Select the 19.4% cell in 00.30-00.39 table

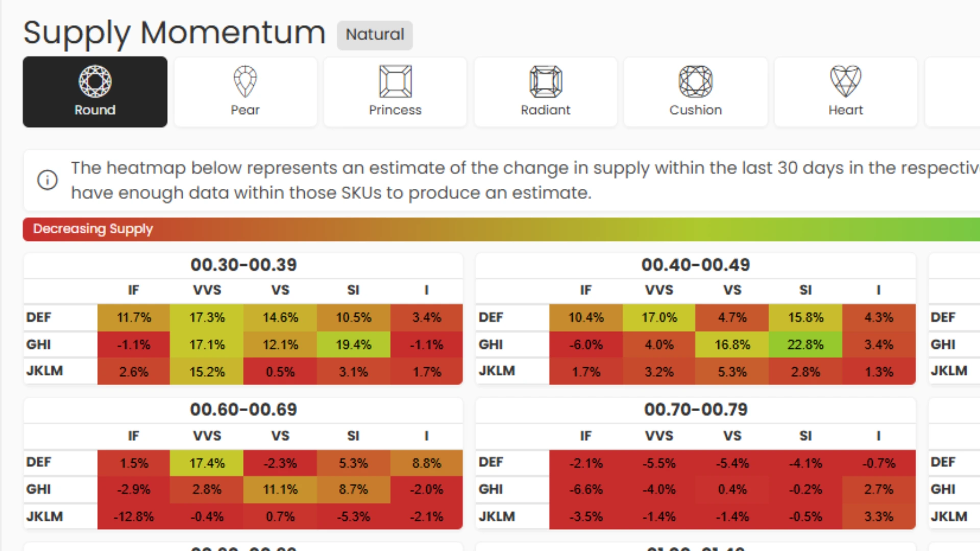pos(353,345)
